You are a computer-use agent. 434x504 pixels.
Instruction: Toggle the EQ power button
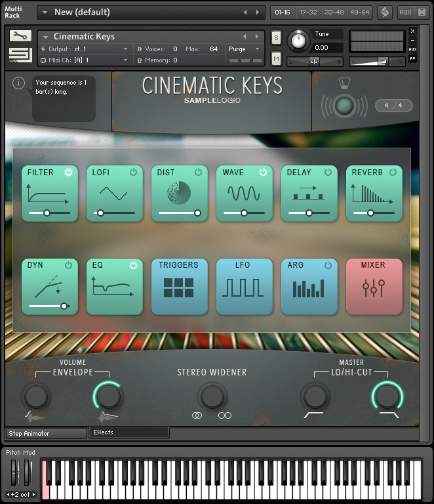tap(133, 265)
